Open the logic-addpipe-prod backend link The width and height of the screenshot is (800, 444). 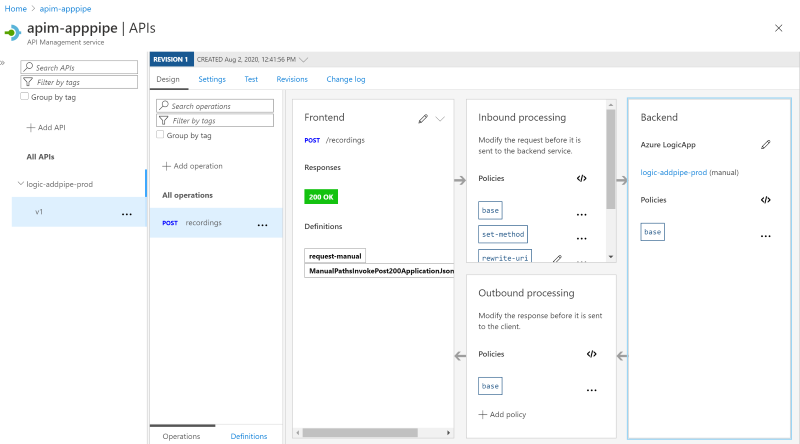673,172
